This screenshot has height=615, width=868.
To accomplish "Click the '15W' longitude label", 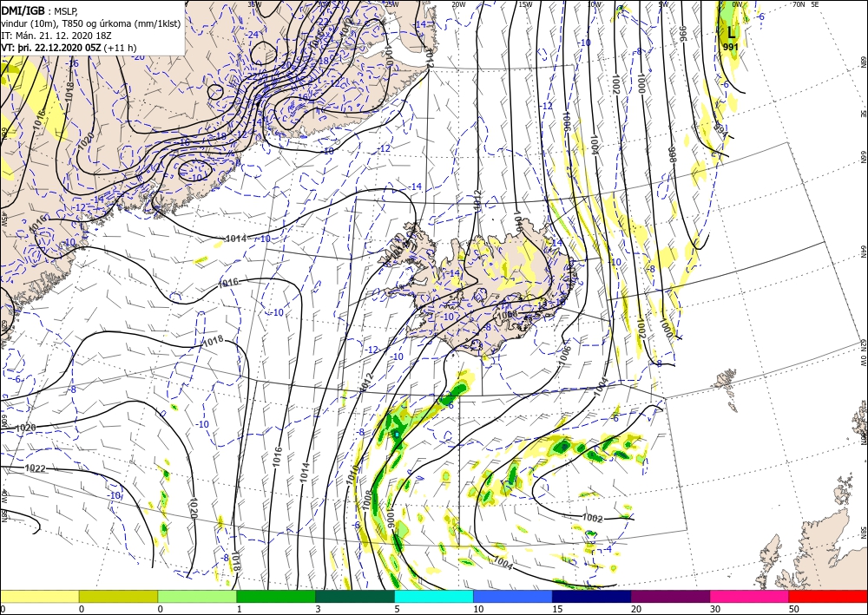I will click(x=525, y=4).
